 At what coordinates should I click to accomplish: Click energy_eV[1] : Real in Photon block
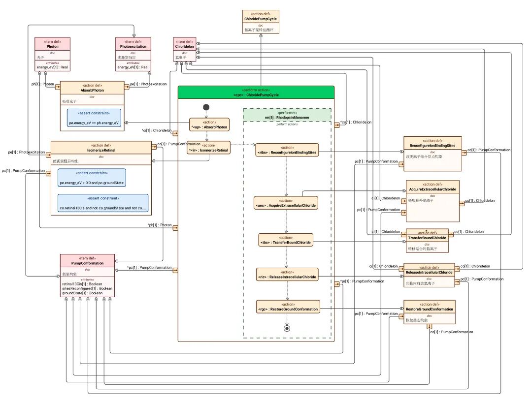52,67
